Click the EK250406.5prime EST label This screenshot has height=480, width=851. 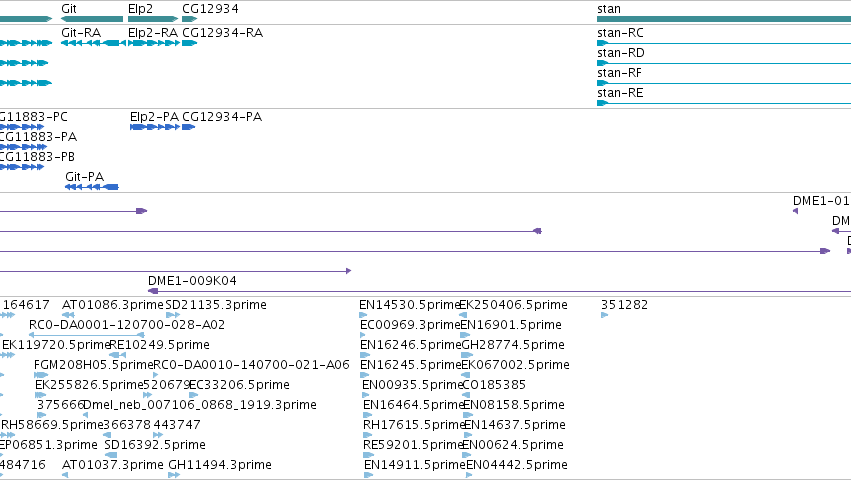click(x=513, y=305)
